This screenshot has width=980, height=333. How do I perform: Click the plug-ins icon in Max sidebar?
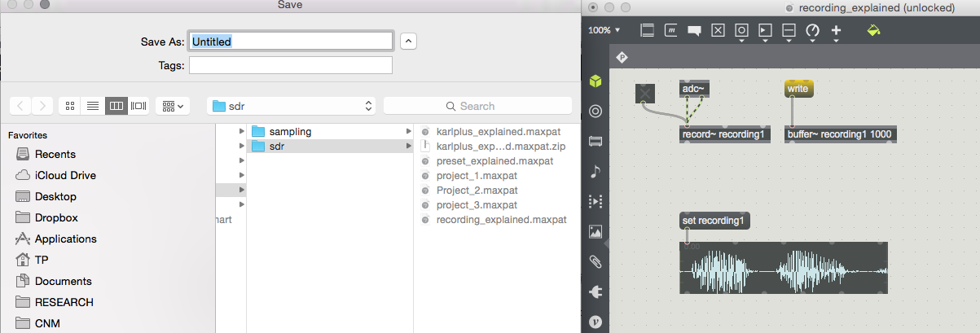coord(595,291)
